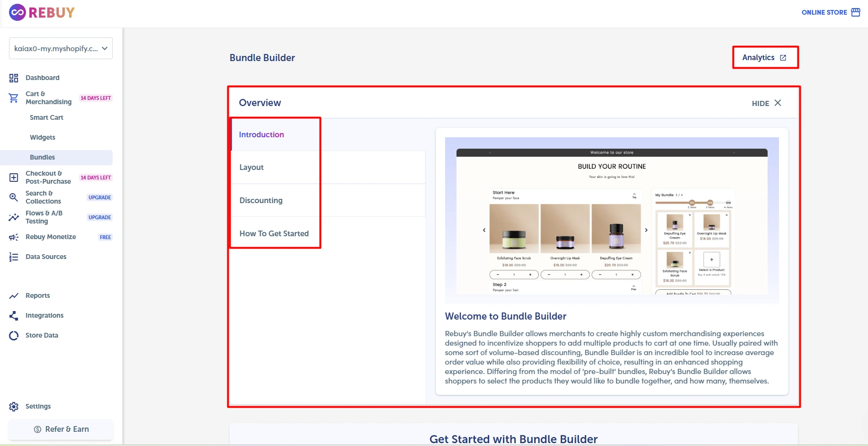The width and height of the screenshot is (868, 446).
Task: Click the Search & Collections magnifier icon
Action: (x=14, y=197)
